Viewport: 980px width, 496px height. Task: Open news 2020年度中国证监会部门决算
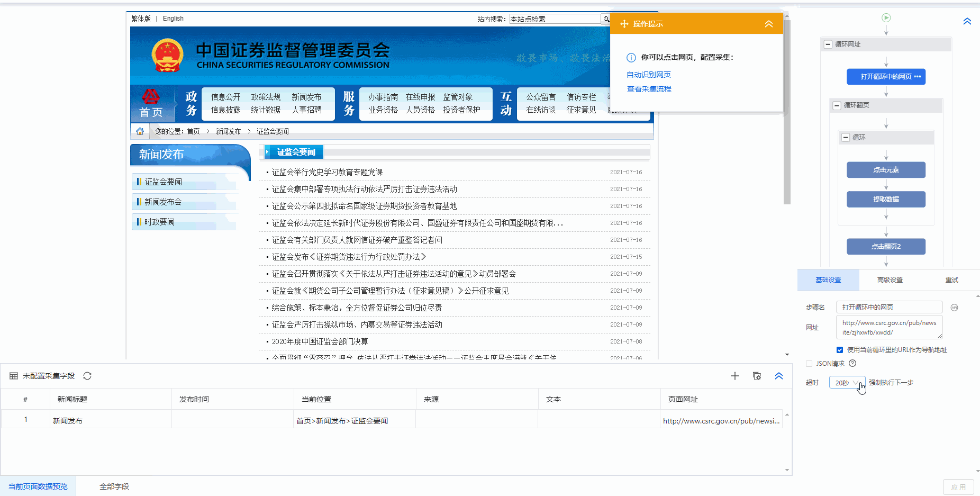pos(320,341)
